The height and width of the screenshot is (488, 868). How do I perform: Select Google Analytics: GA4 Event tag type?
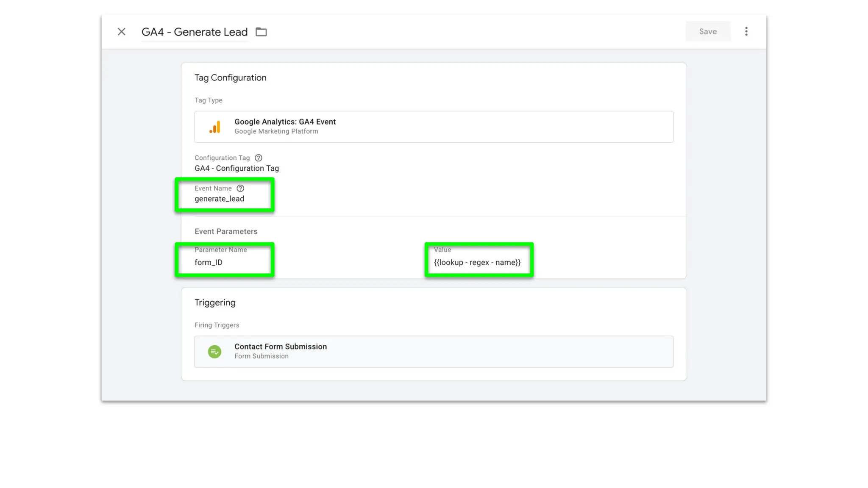(285, 122)
